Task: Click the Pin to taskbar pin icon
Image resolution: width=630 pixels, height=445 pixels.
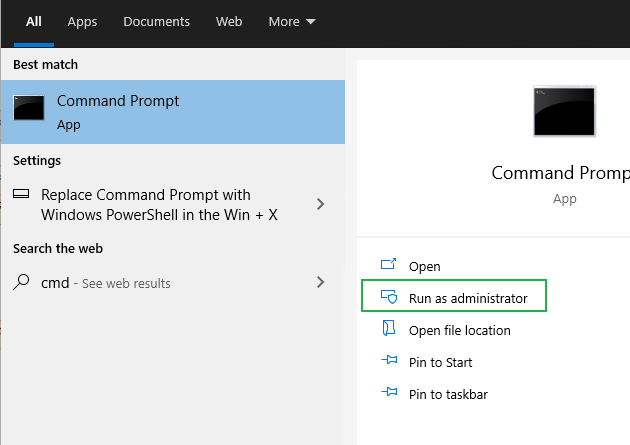Action: point(390,394)
